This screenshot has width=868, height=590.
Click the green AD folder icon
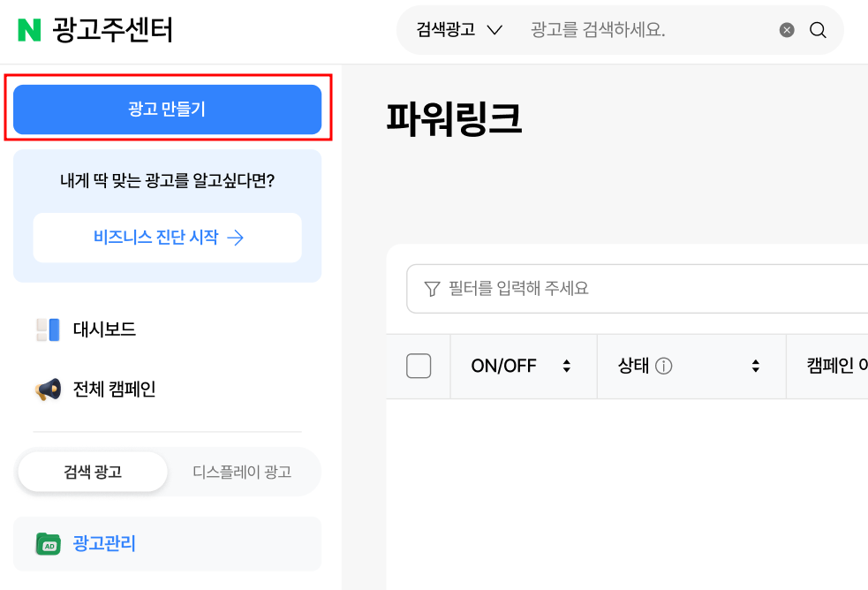(x=49, y=544)
